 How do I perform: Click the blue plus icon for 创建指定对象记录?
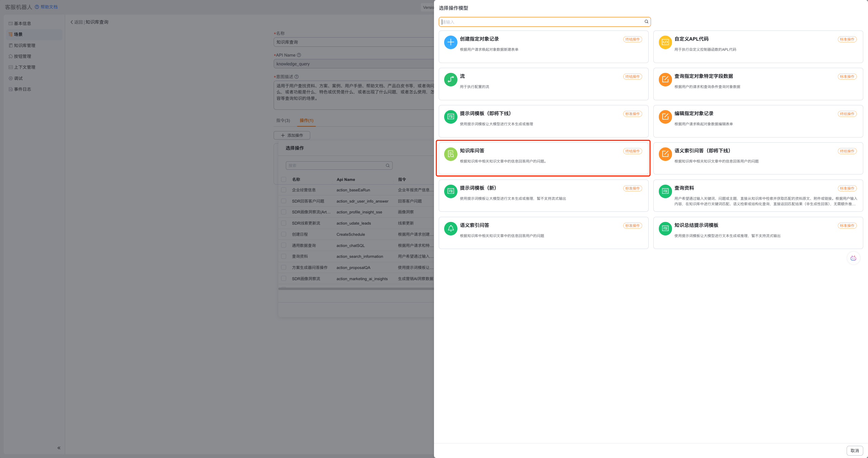[x=451, y=42]
